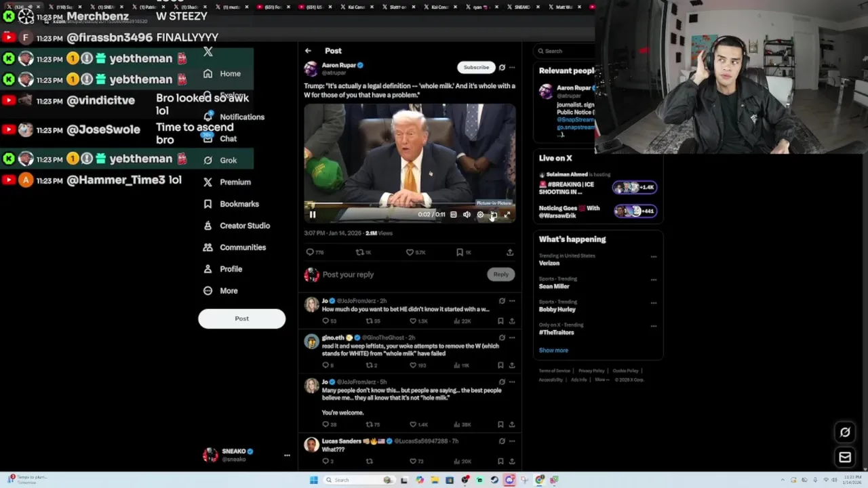Open the Windows Start menu
868x488 pixels.
tap(313, 480)
